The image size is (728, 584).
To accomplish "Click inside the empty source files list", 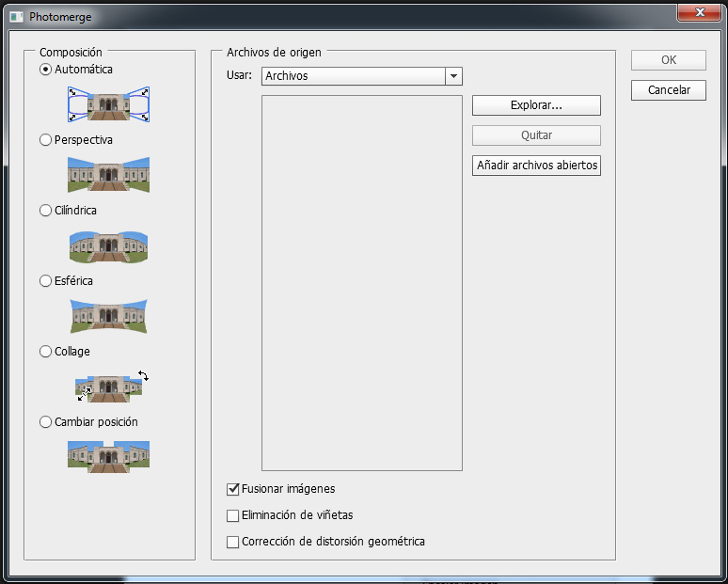I will pos(361,282).
